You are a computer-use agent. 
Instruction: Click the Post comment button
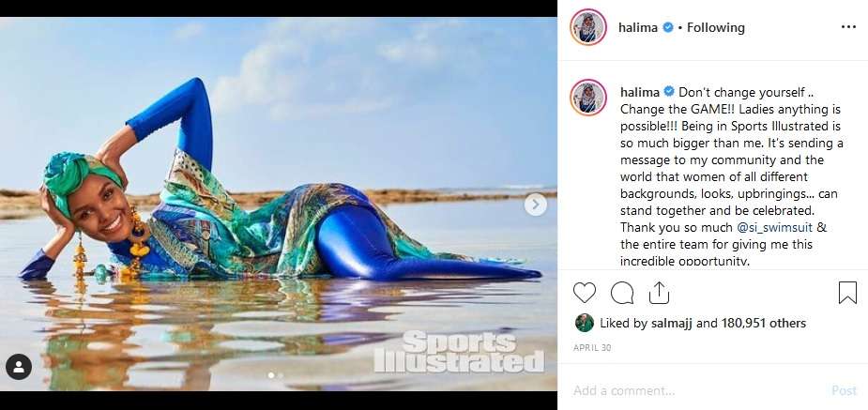844,390
